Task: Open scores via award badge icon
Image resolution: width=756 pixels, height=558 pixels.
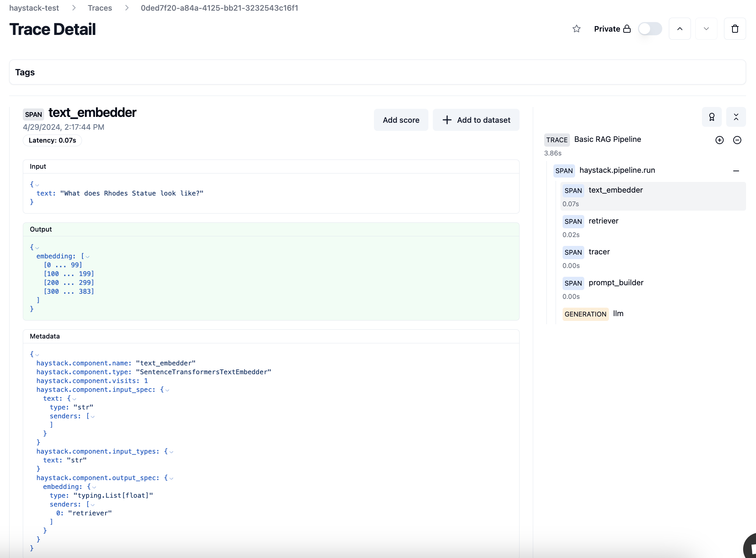Action: pyautogui.click(x=712, y=117)
